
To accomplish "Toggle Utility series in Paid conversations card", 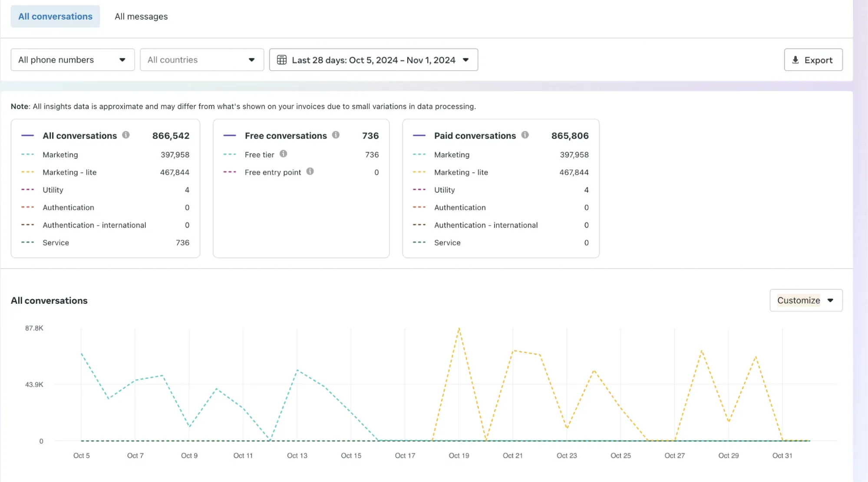I will coord(444,190).
